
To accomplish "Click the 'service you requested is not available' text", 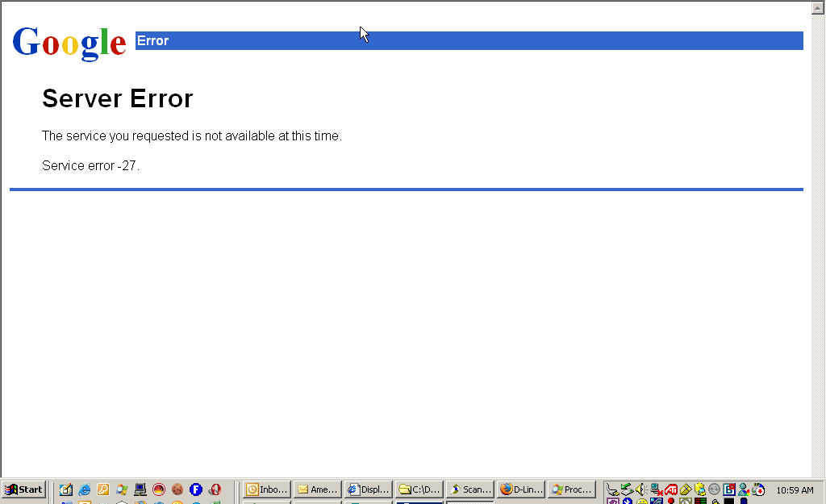I will [x=192, y=135].
